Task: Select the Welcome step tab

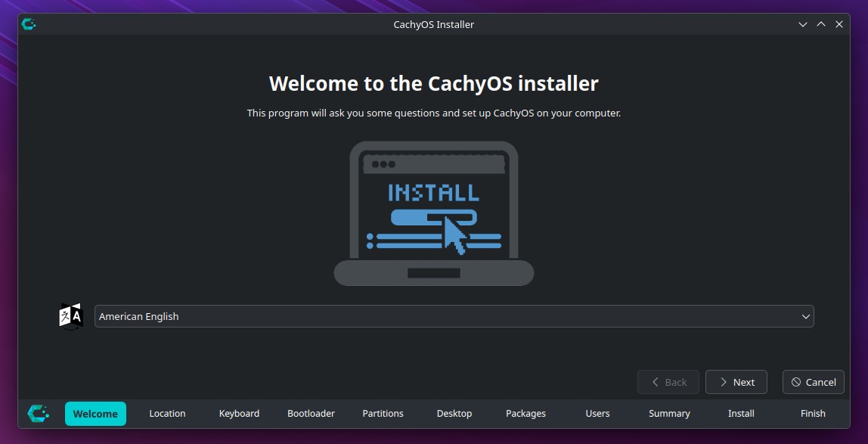Action: point(95,413)
